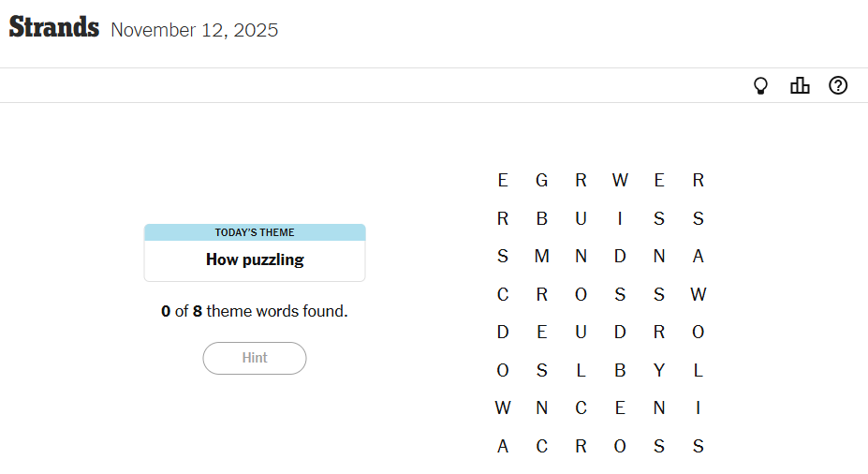The height and width of the screenshot is (474, 868).
Task: Tap the letter W in the top row
Action: tap(620, 181)
